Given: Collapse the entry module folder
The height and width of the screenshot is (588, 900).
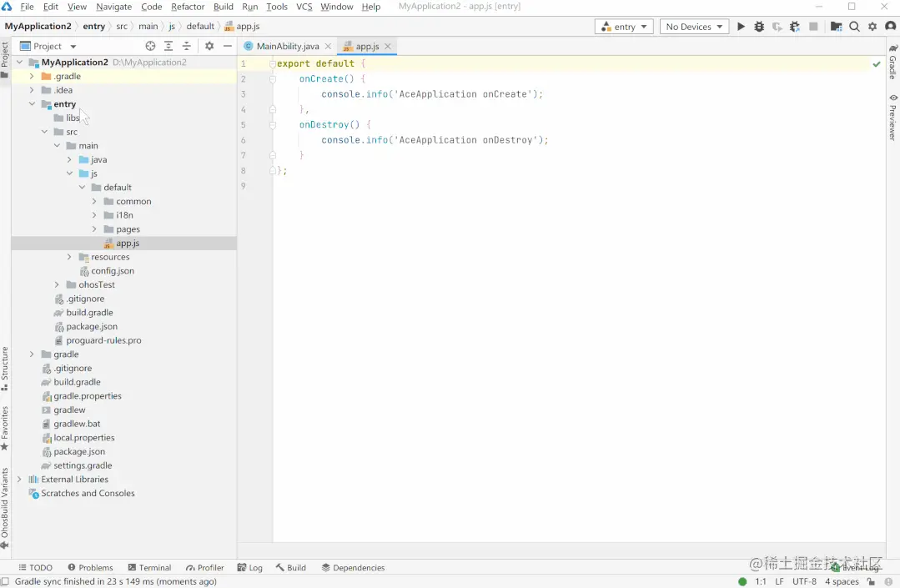Looking at the screenshot, I should (x=32, y=103).
